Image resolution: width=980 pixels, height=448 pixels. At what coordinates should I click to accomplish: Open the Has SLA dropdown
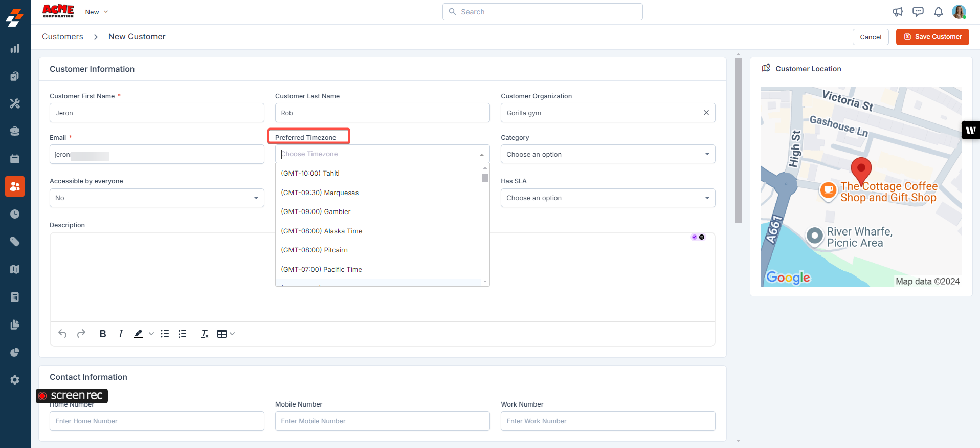(608, 198)
